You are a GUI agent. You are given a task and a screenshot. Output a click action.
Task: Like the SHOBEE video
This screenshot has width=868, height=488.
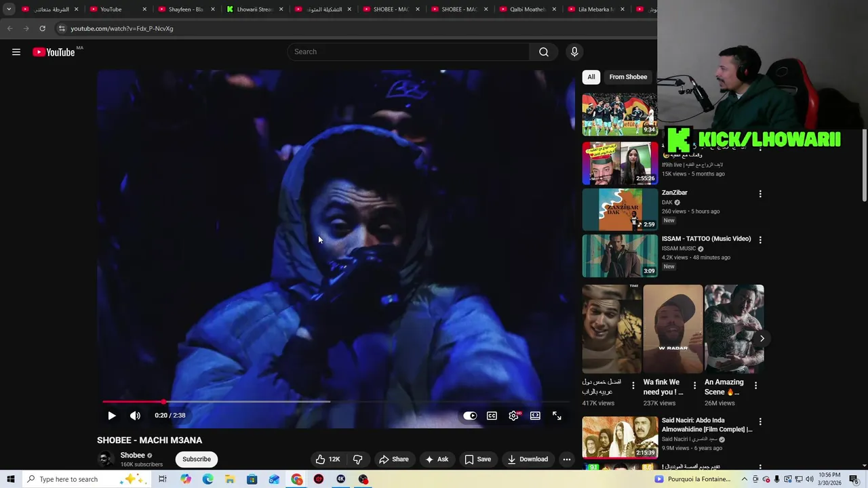pos(328,460)
